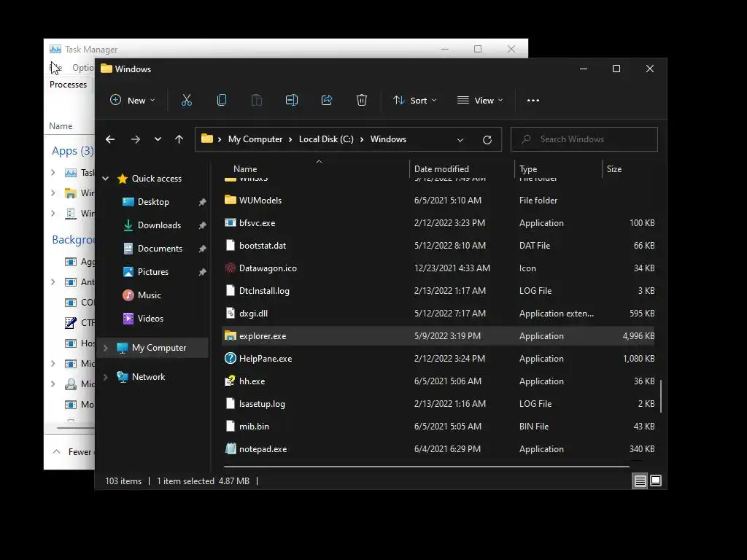The height and width of the screenshot is (560, 747).
Task: Click the Windows breadcrumb segment
Action: point(388,139)
